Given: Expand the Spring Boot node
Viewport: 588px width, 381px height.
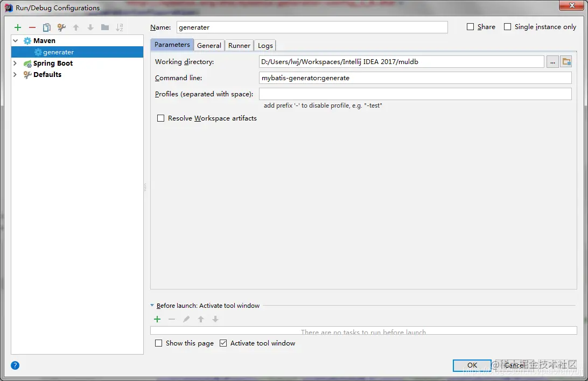Looking at the screenshot, I should (x=16, y=63).
